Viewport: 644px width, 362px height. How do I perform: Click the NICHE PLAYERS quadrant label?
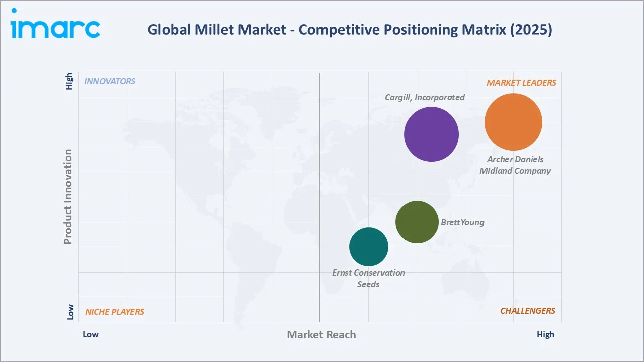point(115,312)
